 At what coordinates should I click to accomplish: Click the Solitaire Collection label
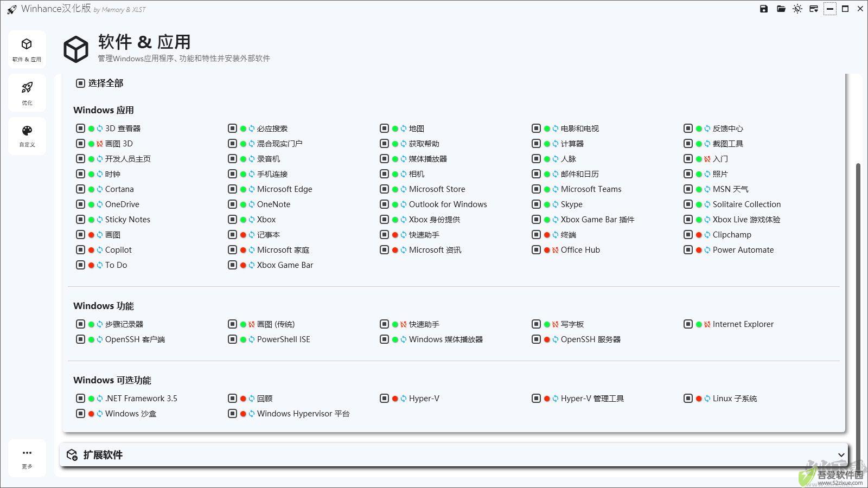[x=747, y=204]
